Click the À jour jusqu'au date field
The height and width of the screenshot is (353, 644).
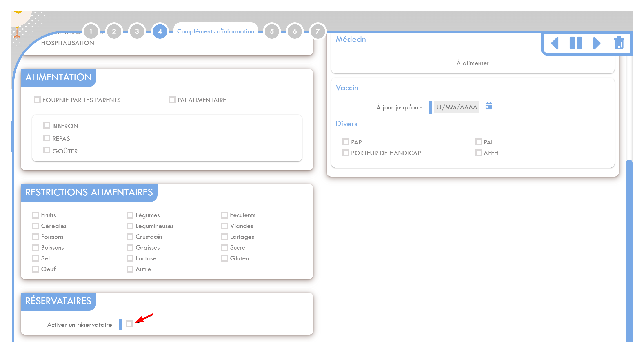[456, 107]
